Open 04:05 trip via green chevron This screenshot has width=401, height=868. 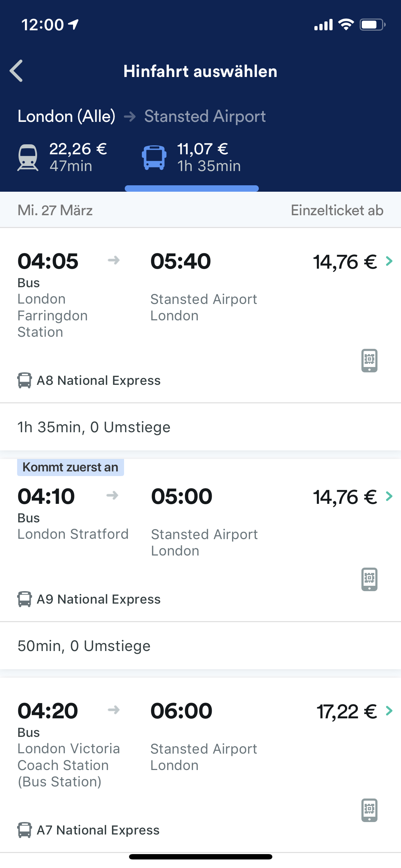(x=389, y=261)
